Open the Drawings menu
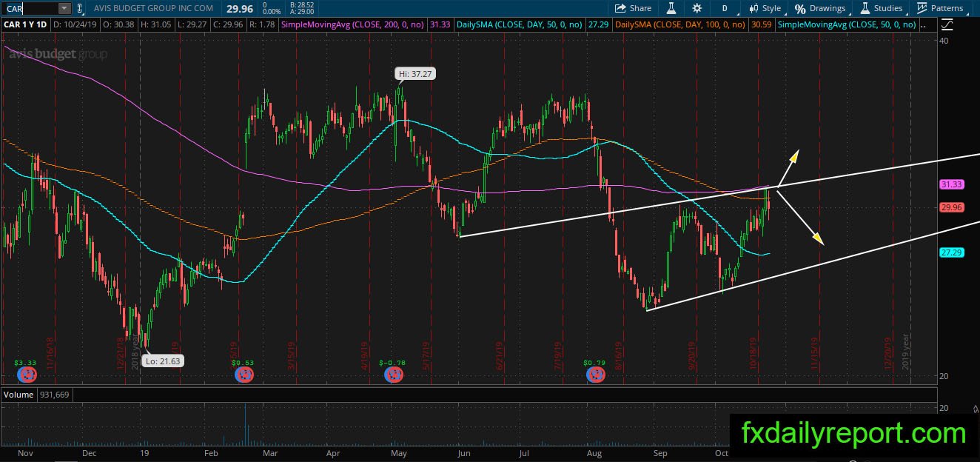The width and height of the screenshot is (980, 462). click(x=820, y=8)
